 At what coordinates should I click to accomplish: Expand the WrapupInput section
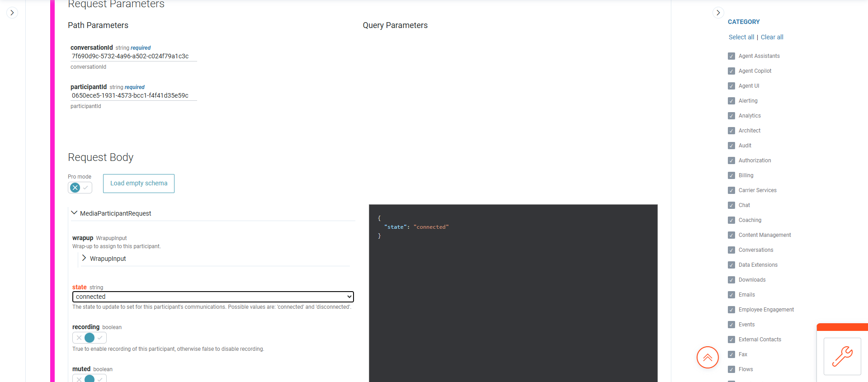coord(84,258)
